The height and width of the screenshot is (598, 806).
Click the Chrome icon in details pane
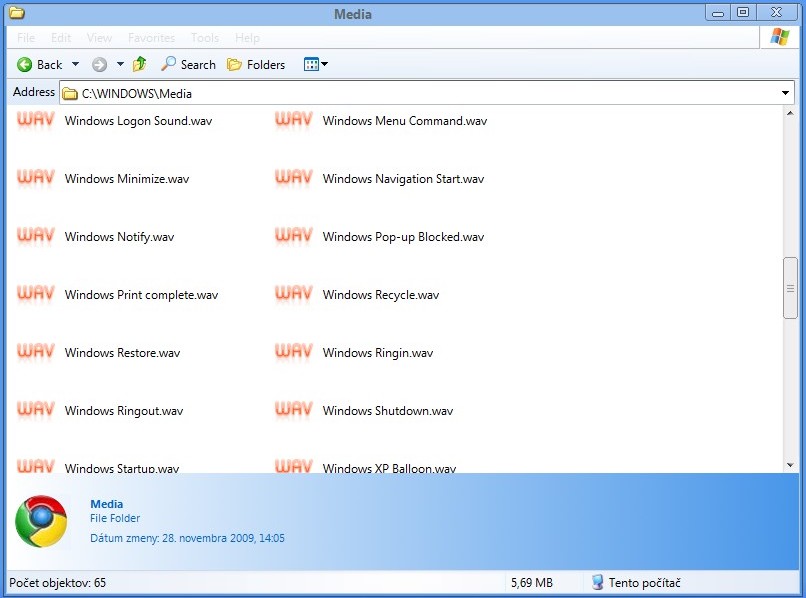tap(41, 521)
